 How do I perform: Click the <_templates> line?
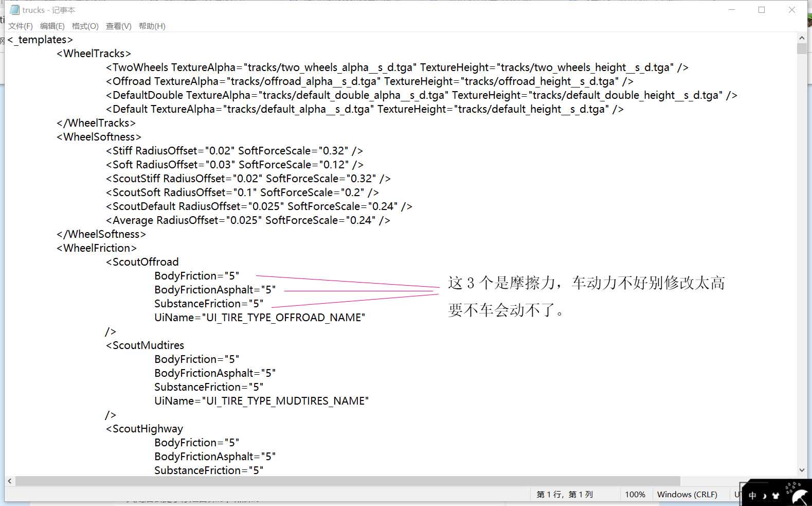click(40, 40)
